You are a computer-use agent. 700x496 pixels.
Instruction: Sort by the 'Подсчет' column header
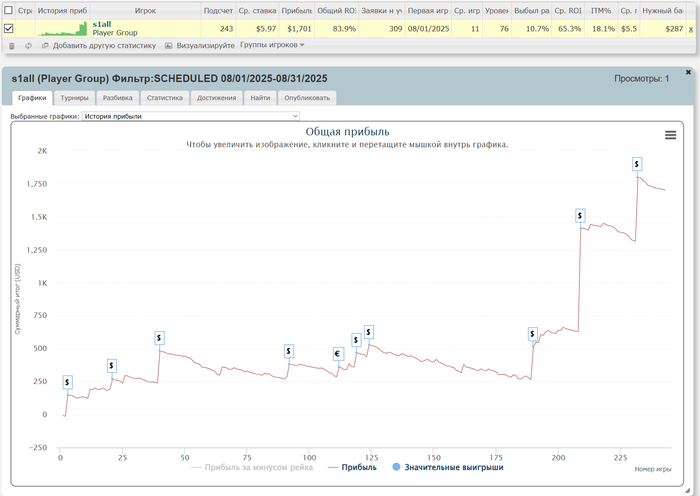click(218, 10)
